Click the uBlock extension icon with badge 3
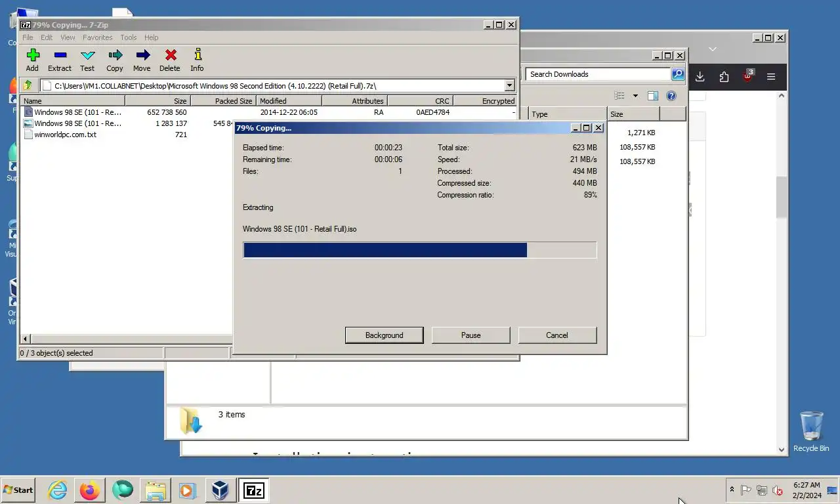 point(748,76)
